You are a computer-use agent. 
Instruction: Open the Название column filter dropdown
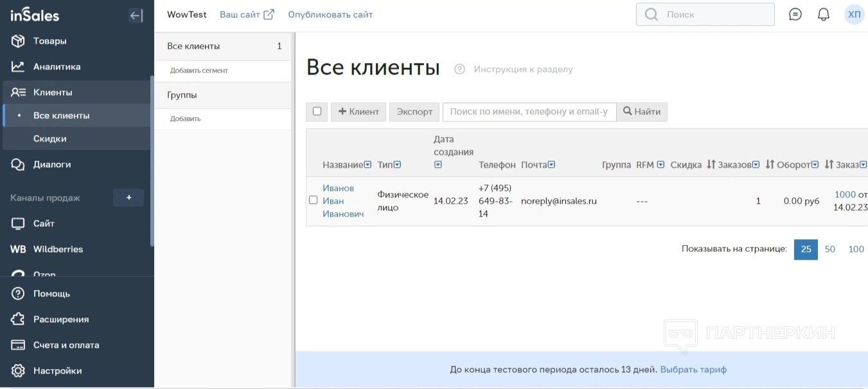pos(368,165)
